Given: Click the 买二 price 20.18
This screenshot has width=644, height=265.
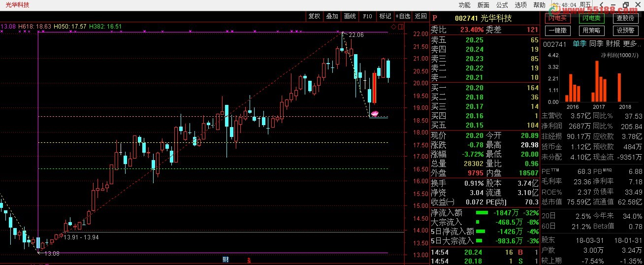Looking at the screenshot, I should [474, 97].
